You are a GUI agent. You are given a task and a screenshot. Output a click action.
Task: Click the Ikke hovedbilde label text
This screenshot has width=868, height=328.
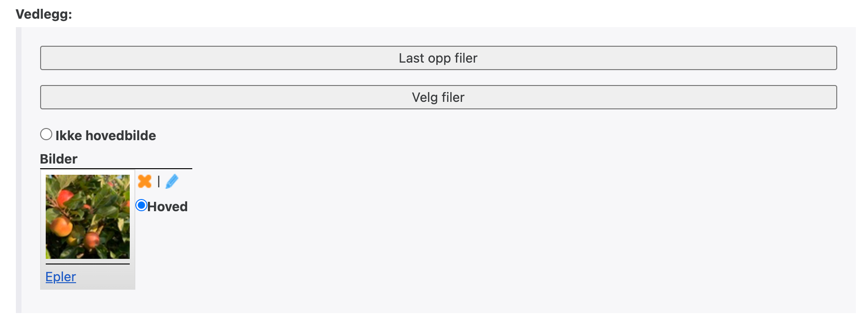point(105,135)
